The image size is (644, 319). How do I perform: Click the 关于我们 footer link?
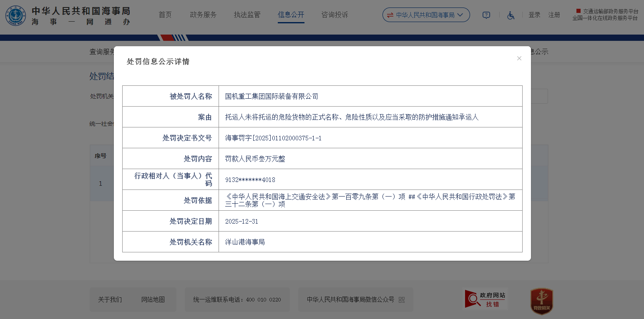[x=110, y=300]
